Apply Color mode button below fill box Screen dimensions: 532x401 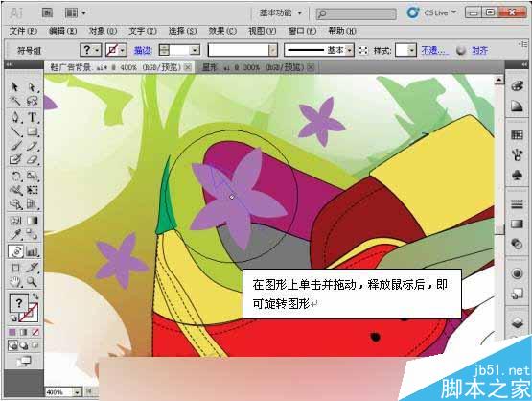(12, 332)
